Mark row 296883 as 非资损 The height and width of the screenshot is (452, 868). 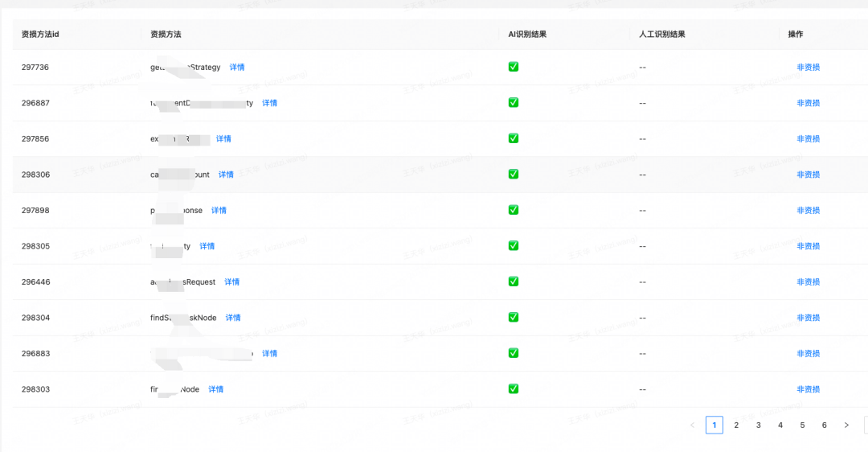(x=809, y=353)
